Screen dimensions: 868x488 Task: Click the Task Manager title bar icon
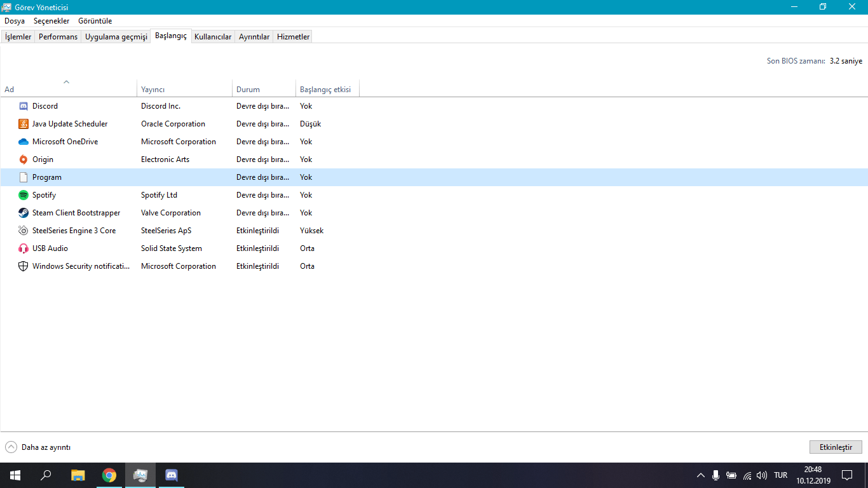(x=6, y=7)
